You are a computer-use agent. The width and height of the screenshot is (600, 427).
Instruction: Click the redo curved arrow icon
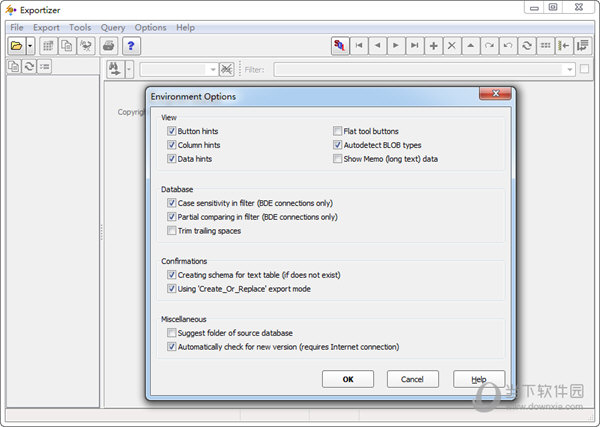tap(489, 46)
